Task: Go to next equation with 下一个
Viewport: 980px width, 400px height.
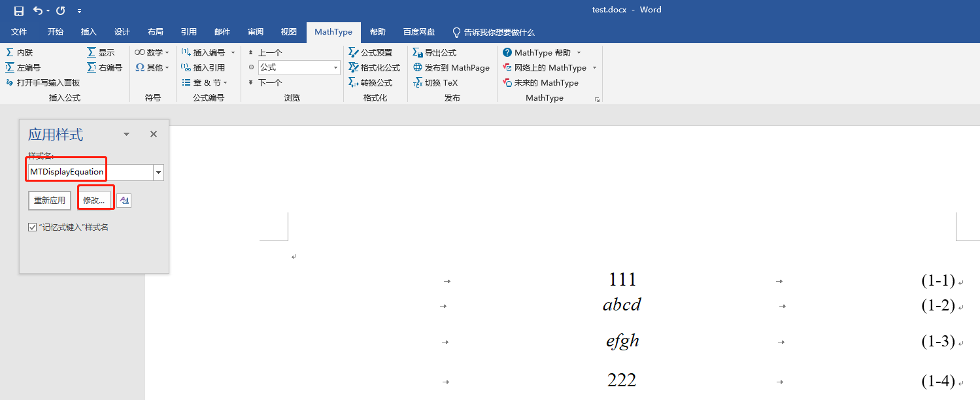Action: (x=265, y=82)
